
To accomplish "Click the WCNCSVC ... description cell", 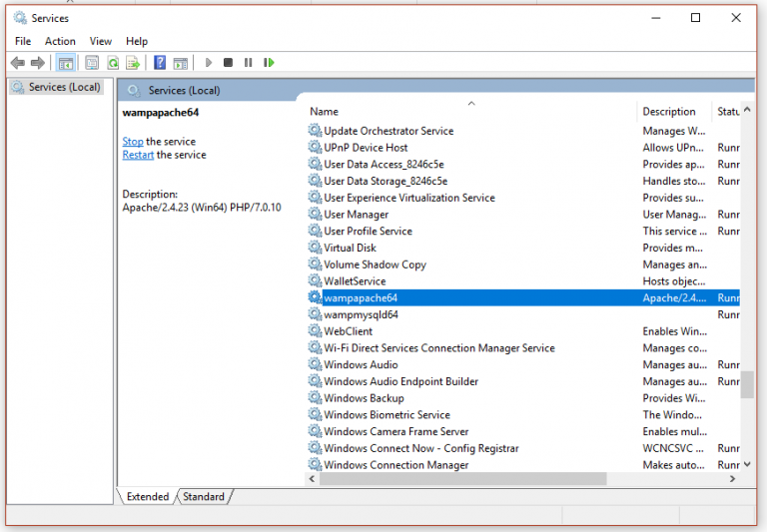I will [x=673, y=448].
